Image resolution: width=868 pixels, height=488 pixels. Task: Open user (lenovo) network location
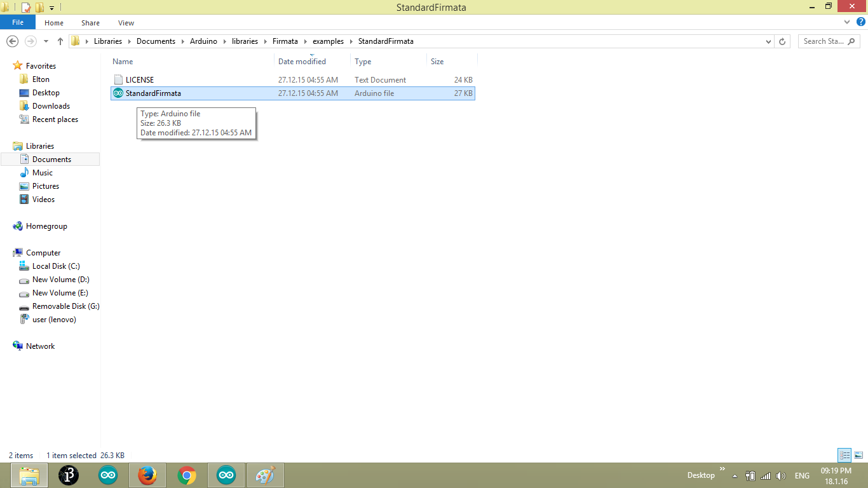(x=54, y=320)
